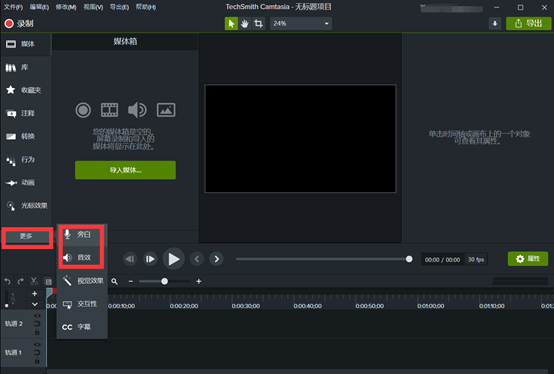Open the 编辑(E) menu
The height and width of the screenshot is (374, 554).
pyautogui.click(x=39, y=7)
